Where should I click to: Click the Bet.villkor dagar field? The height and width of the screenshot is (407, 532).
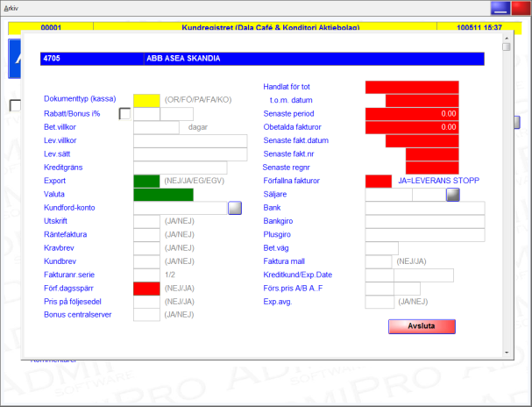(156, 127)
